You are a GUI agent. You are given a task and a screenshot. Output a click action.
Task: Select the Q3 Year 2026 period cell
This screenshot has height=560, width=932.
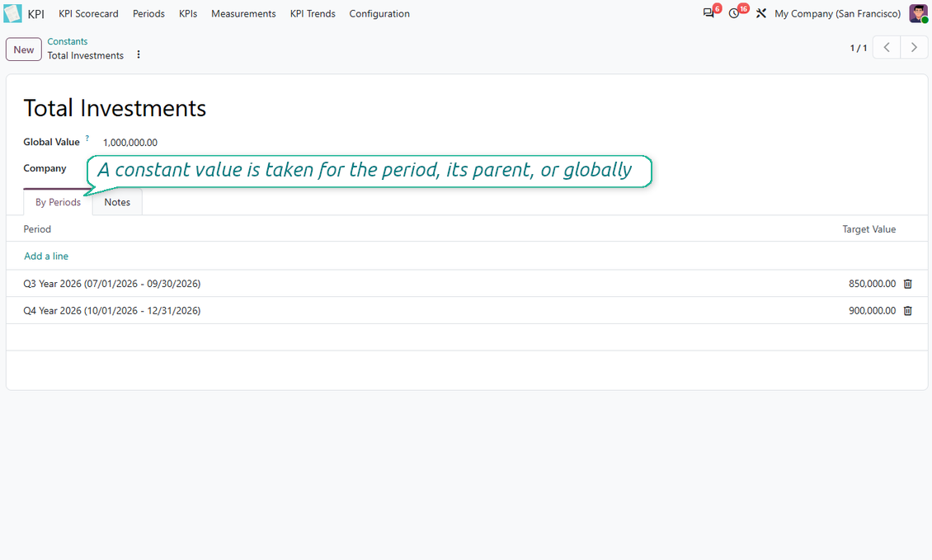point(111,284)
